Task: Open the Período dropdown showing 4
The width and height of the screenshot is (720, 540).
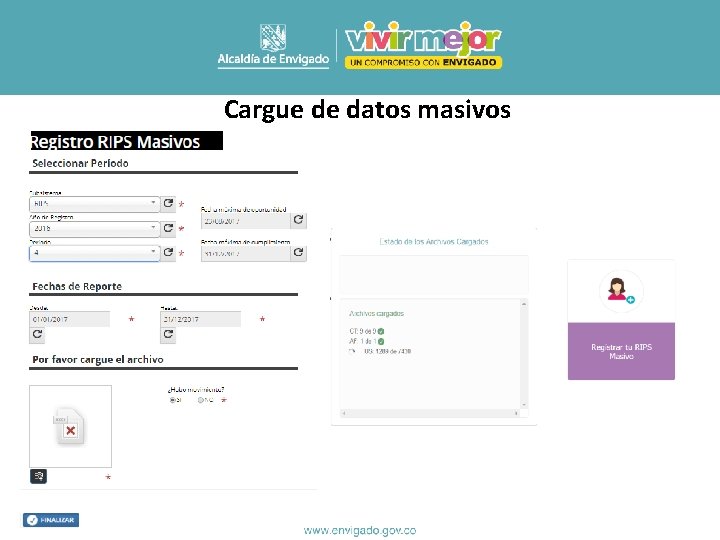Action: (95, 253)
